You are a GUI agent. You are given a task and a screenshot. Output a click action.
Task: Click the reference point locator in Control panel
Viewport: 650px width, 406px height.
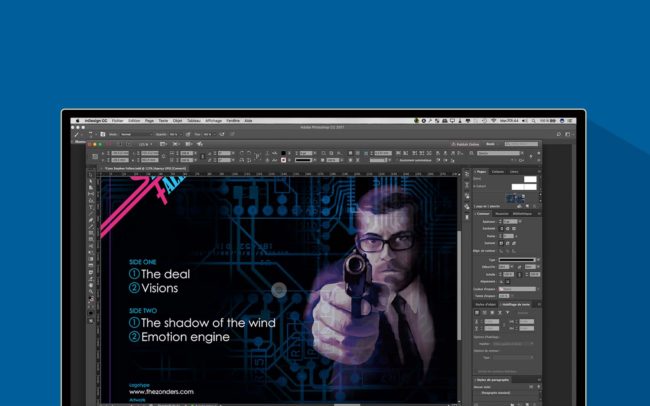[95, 156]
